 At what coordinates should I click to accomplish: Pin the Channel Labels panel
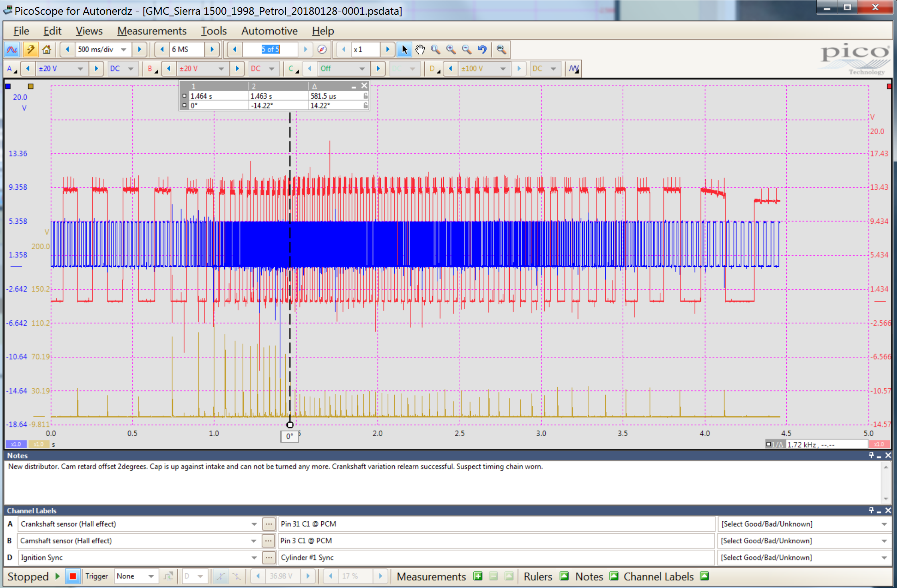pyautogui.click(x=871, y=511)
